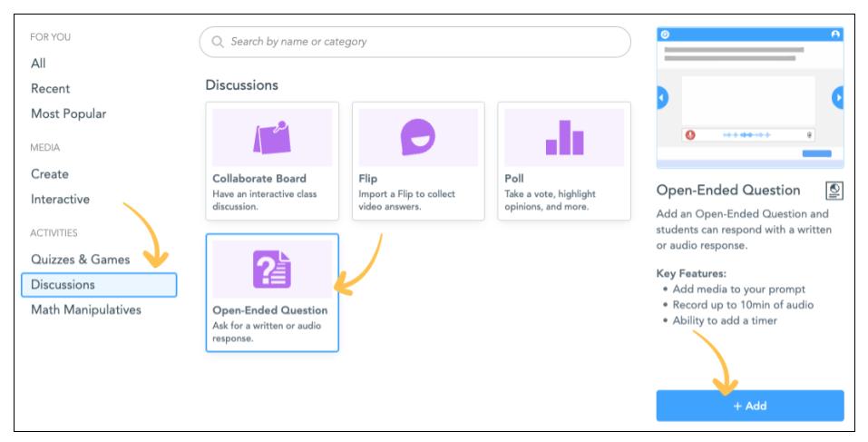868x442 pixels.
Task: Click the Collaborate Board pin-note icon
Action: point(271,137)
